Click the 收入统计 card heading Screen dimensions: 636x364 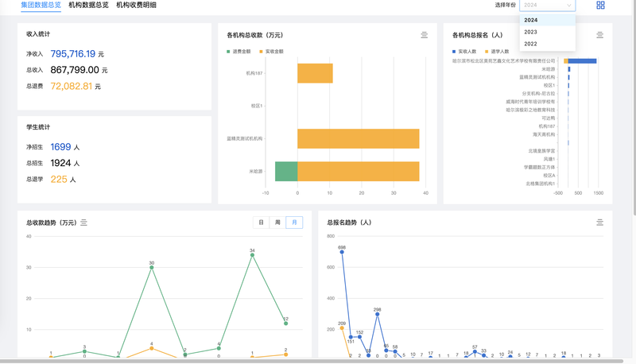tap(38, 34)
